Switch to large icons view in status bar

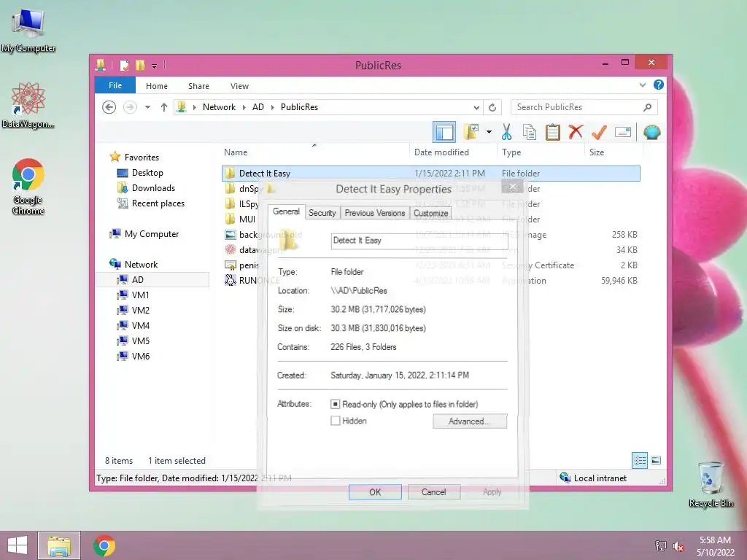[656, 460]
